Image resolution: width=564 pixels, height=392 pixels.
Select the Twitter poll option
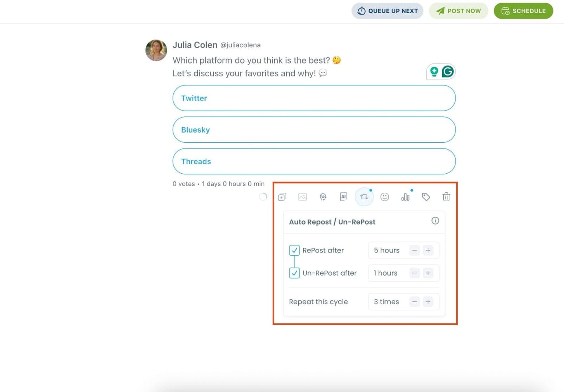314,98
